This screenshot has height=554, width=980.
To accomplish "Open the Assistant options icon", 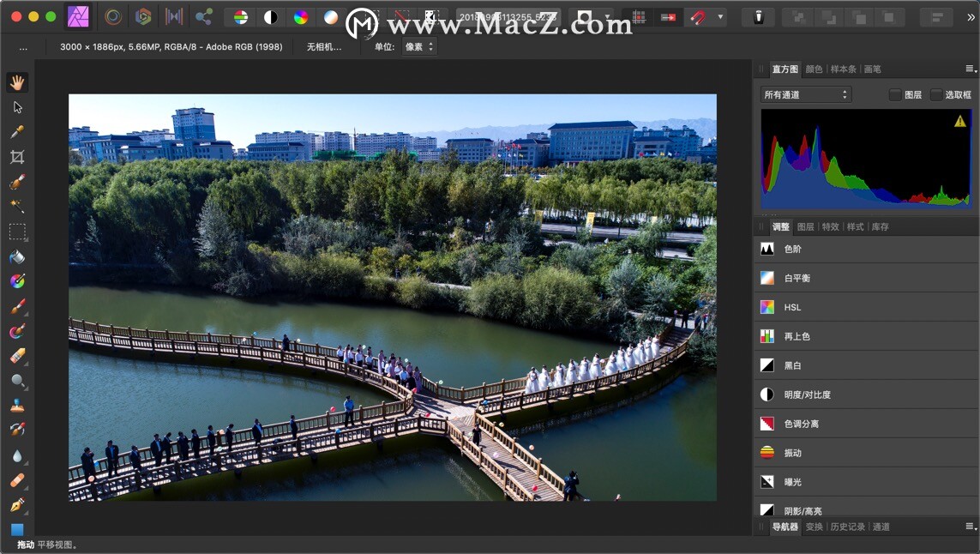I will pyautogui.click(x=759, y=17).
